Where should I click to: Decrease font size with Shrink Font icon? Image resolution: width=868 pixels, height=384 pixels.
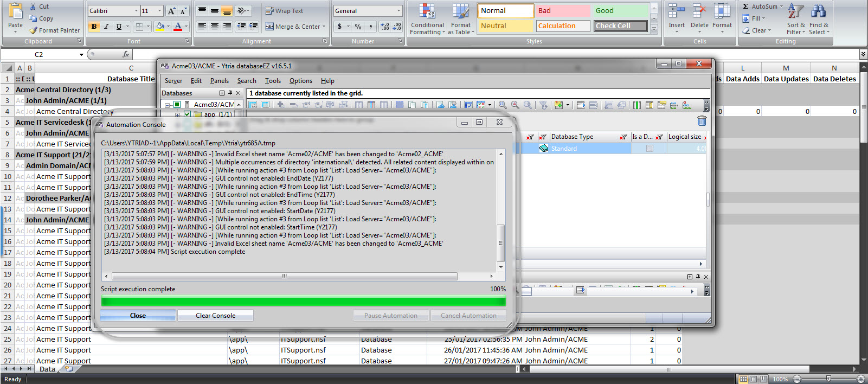coord(183,11)
